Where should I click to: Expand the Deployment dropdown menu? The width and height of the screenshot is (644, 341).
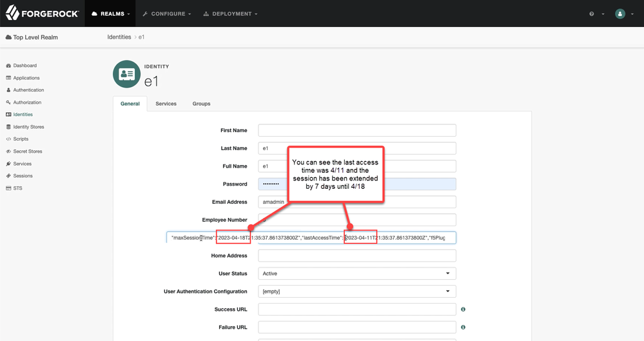point(230,14)
